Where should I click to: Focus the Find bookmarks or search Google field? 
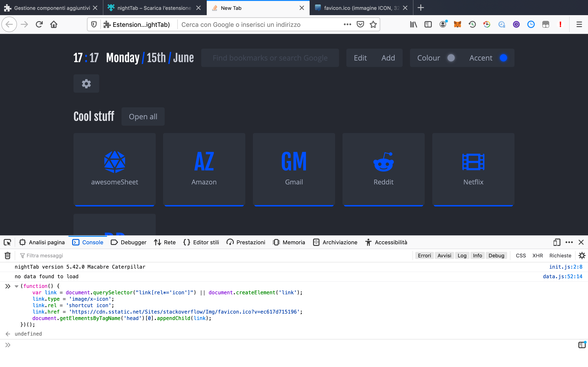[x=270, y=58]
